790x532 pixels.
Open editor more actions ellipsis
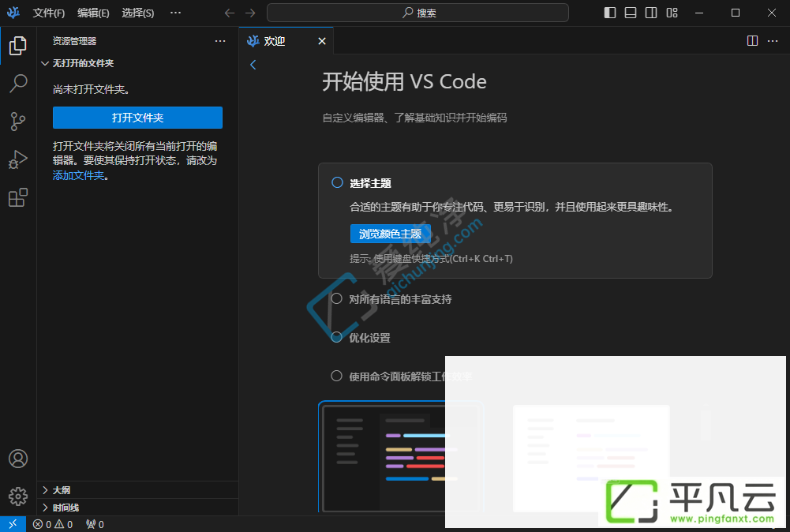(x=773, y=41)
